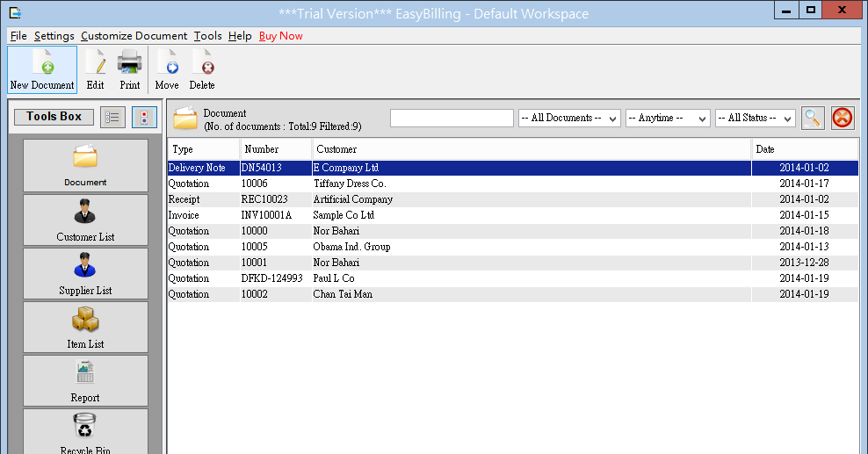Open the Tools menu
868x454 pixels.
207,36
